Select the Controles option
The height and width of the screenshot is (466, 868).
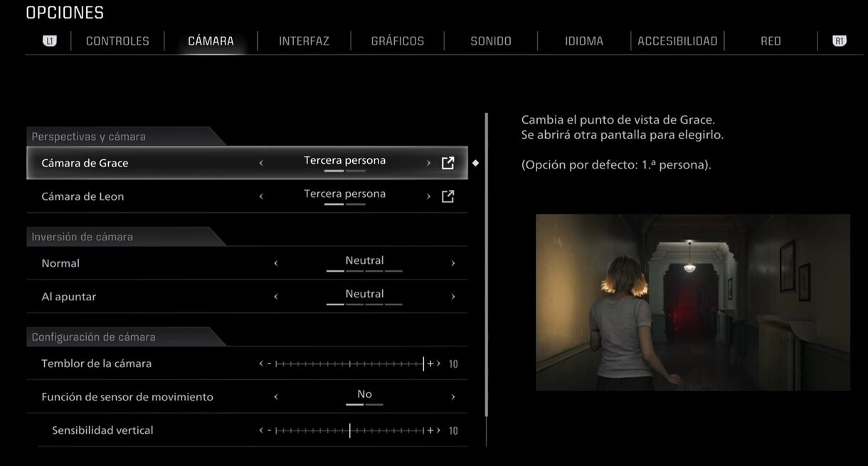pyautogui.click(x=117, y=41)
